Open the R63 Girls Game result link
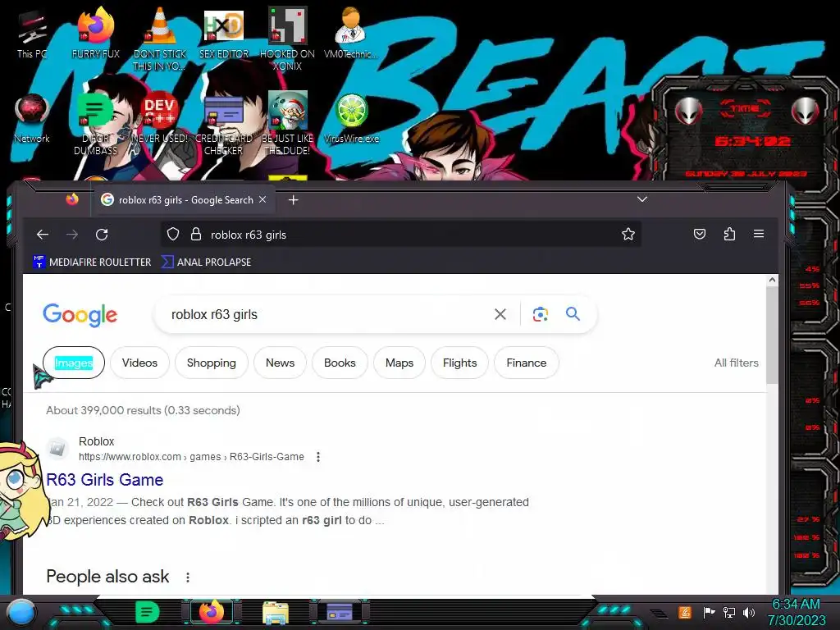The image size is (840, 630). (x=105, y=479)
